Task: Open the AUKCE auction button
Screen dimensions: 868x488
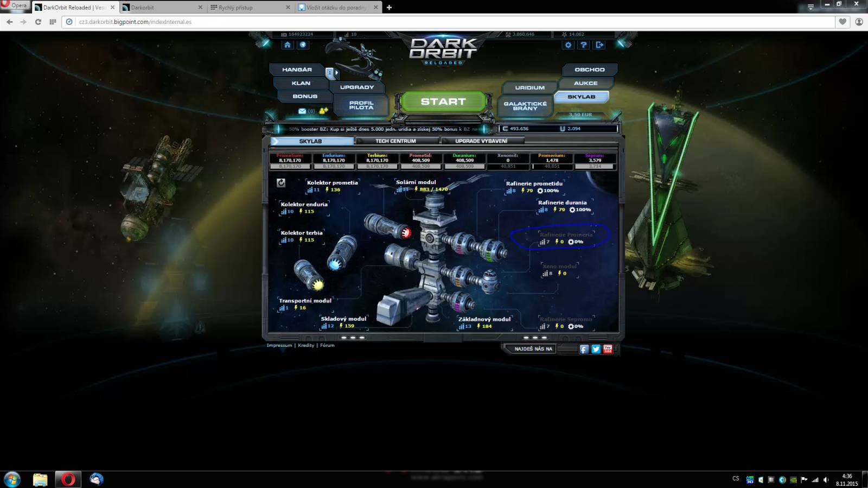Action: click(x=586, y=83)
